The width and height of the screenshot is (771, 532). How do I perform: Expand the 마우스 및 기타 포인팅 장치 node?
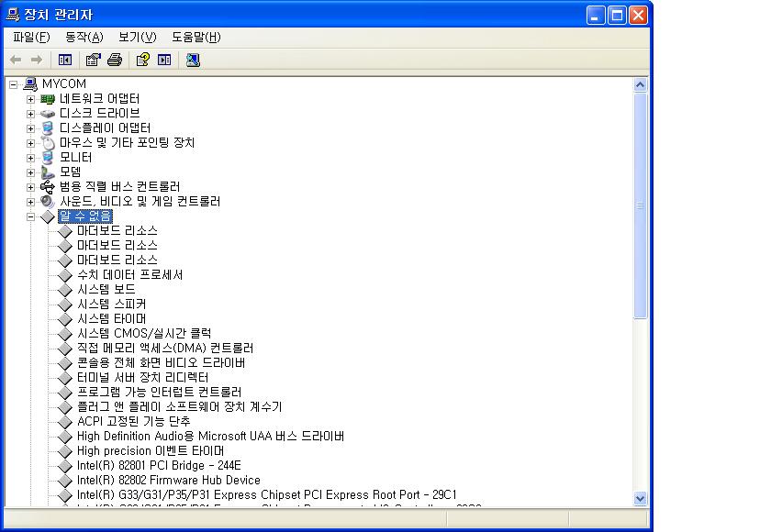click(x=30, y=143)
